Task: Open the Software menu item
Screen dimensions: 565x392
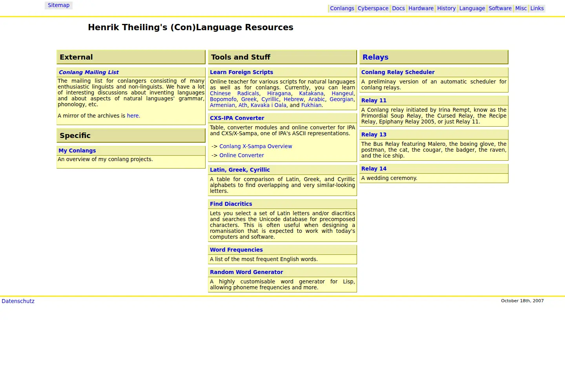Action: (500, 8)
